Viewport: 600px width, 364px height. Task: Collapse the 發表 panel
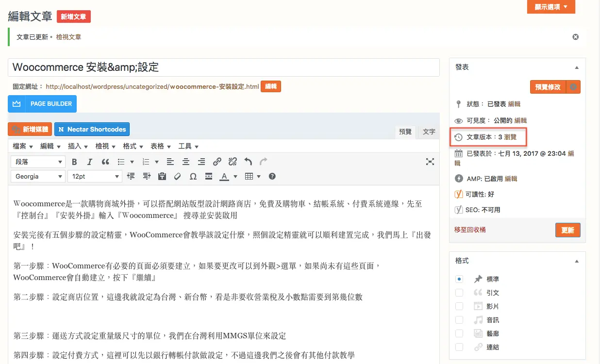(577, 67)
